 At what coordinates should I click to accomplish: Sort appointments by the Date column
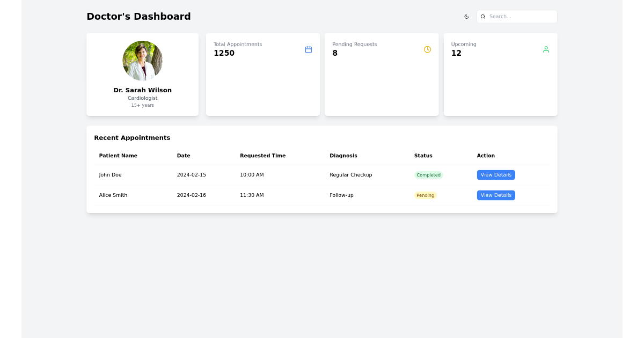pyautogui.click(x=184, y=156)
